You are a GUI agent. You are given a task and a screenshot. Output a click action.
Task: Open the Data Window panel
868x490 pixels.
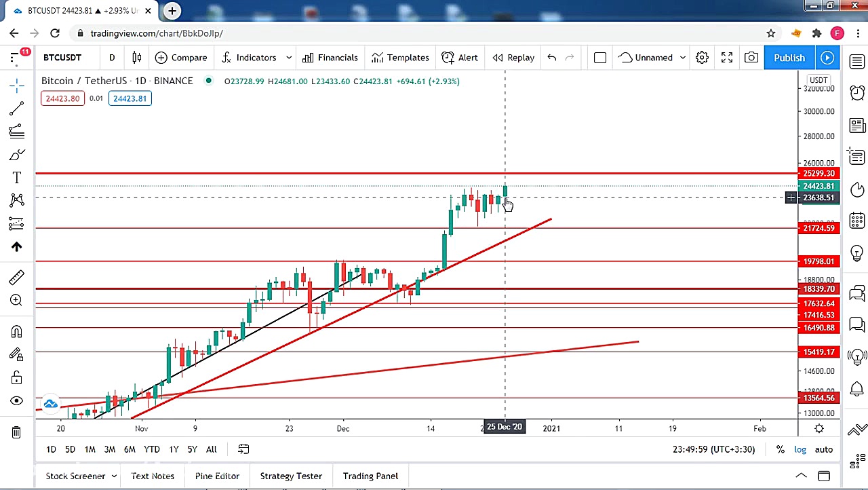(857, 157)
